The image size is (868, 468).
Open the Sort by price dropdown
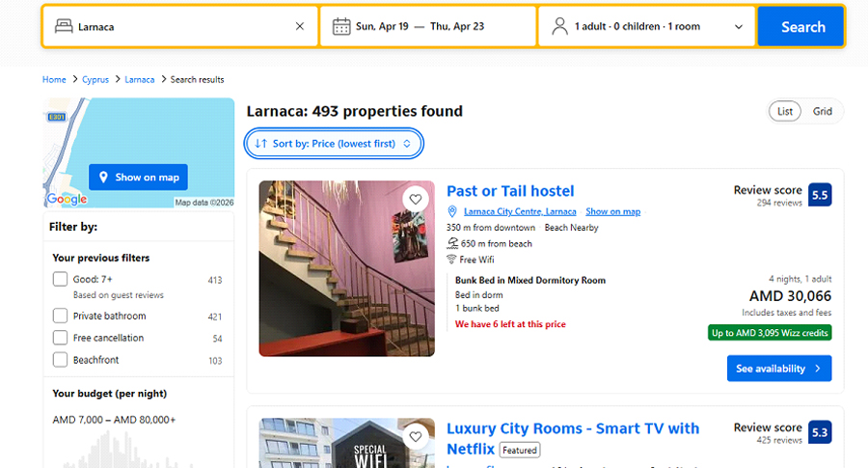(x=334, y=144)
